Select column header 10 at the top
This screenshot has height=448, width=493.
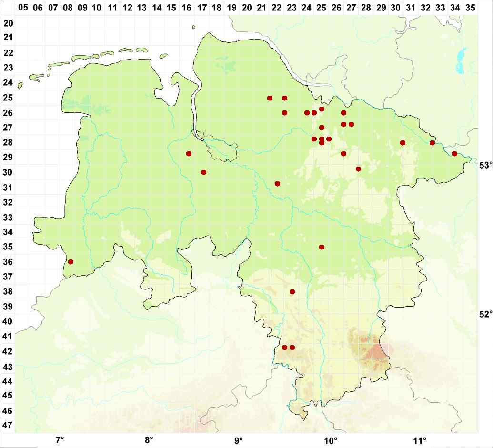[x=97, y=7]
